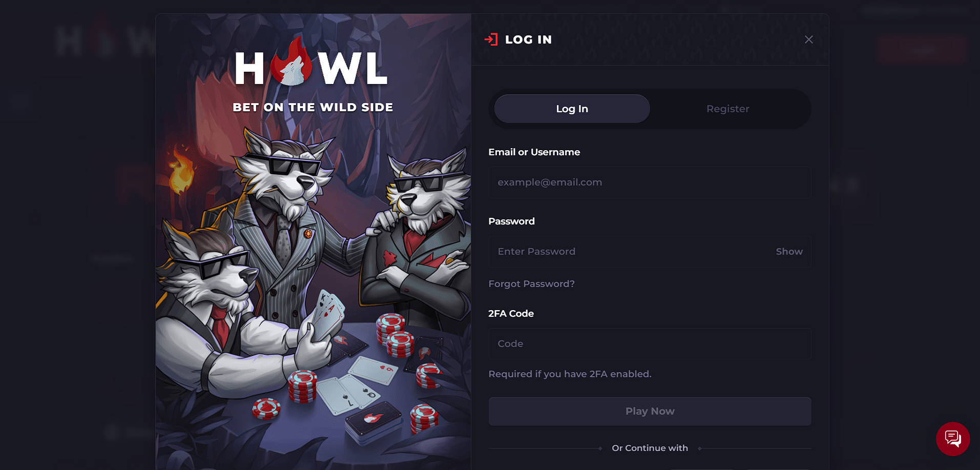Show the password text

(789, 252)
